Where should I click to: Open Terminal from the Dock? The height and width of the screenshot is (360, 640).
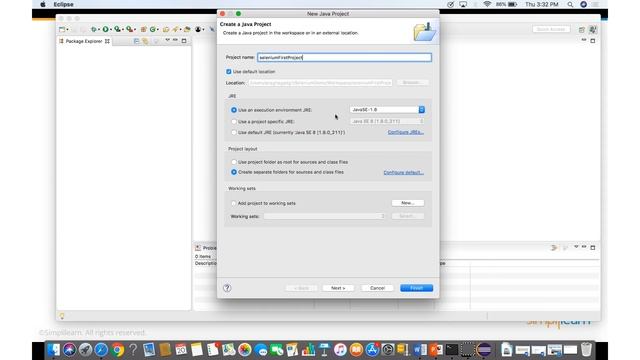click(452, 350)
